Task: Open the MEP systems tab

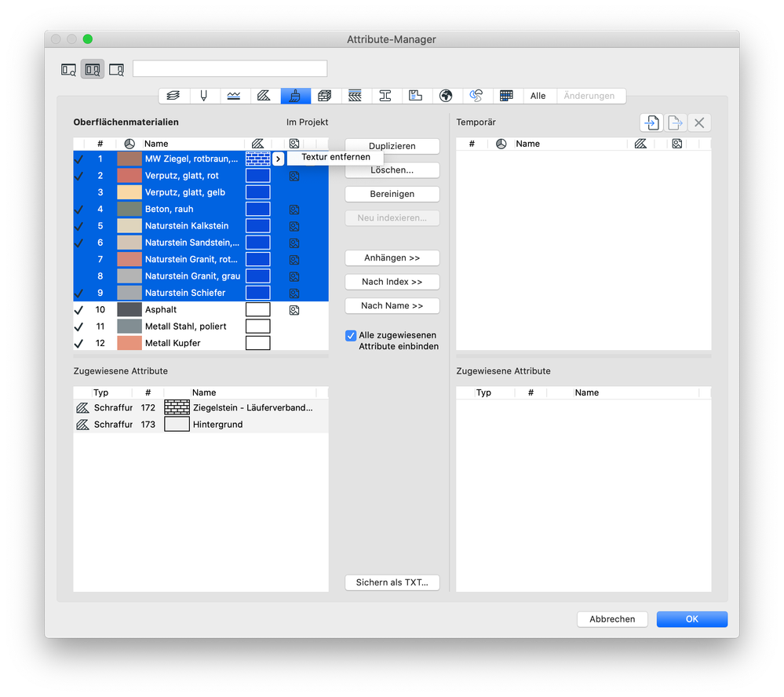Action: coord(476,96)
